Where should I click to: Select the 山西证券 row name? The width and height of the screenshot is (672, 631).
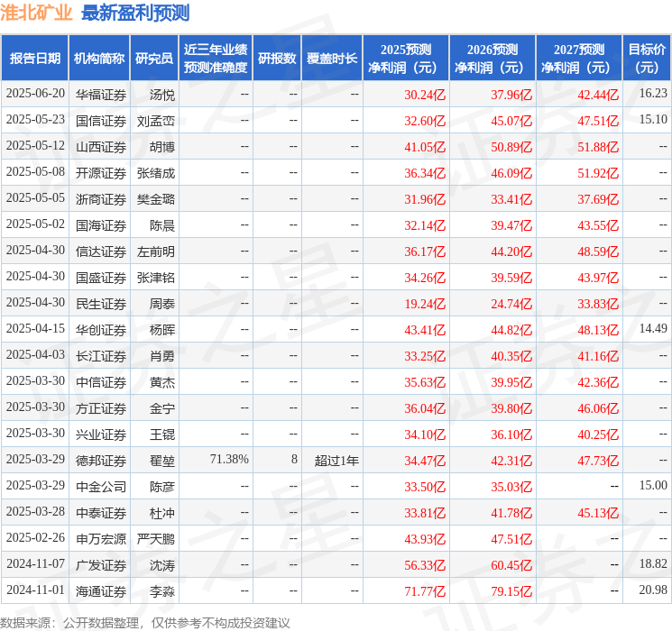(x=101, y=147)
